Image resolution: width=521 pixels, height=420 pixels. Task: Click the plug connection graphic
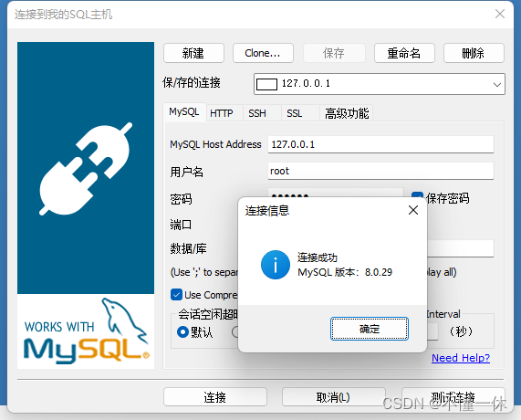click(x=86, y=169)
